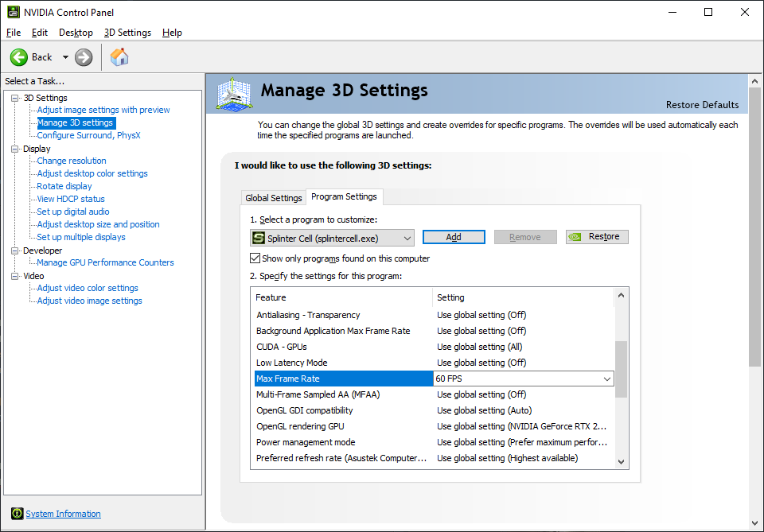Screen dimensions: 764x532
Task: Collapse the 3D Settings tree node
Action: point(15,98)
